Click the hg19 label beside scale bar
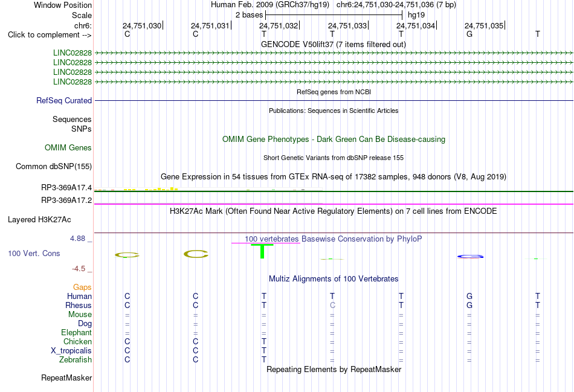Screen dimensions: 574x392 tap(416, 15)
